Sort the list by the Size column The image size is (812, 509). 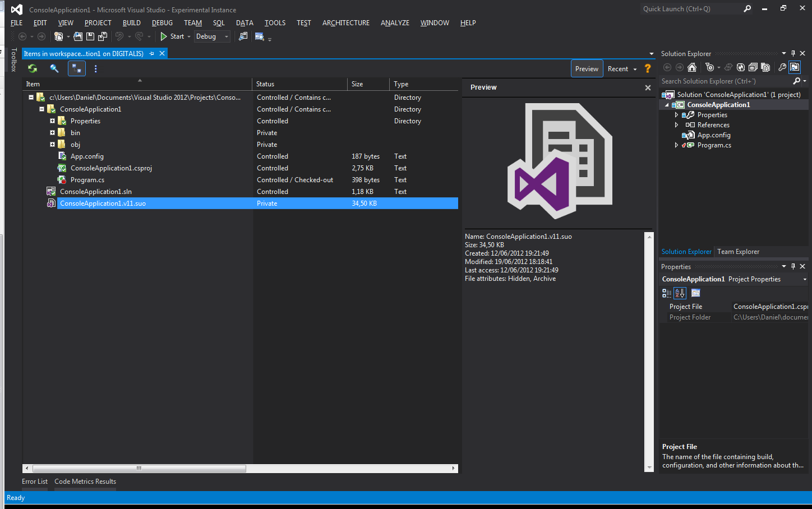(368, 84)
